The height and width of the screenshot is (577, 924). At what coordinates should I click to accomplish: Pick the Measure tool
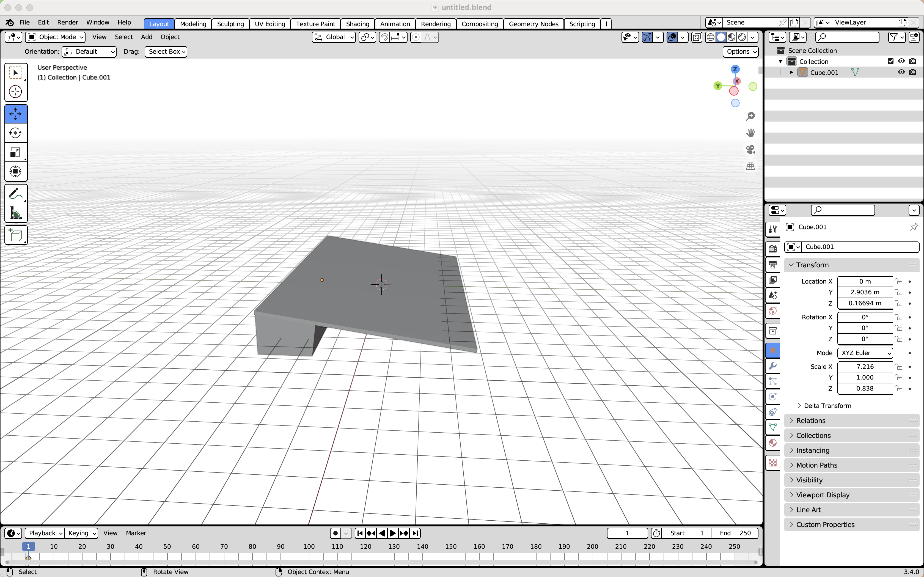click(16, 213)
